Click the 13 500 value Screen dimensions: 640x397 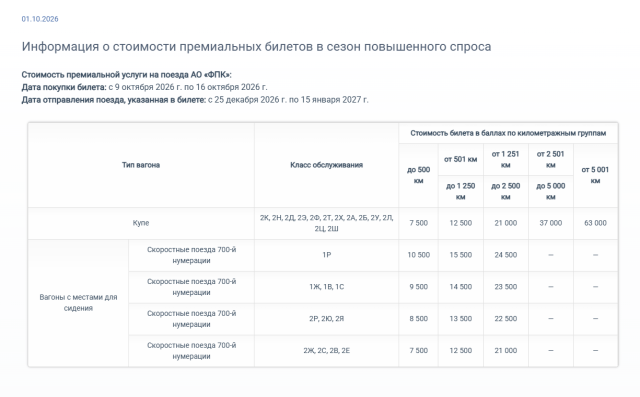click(461, 319)
